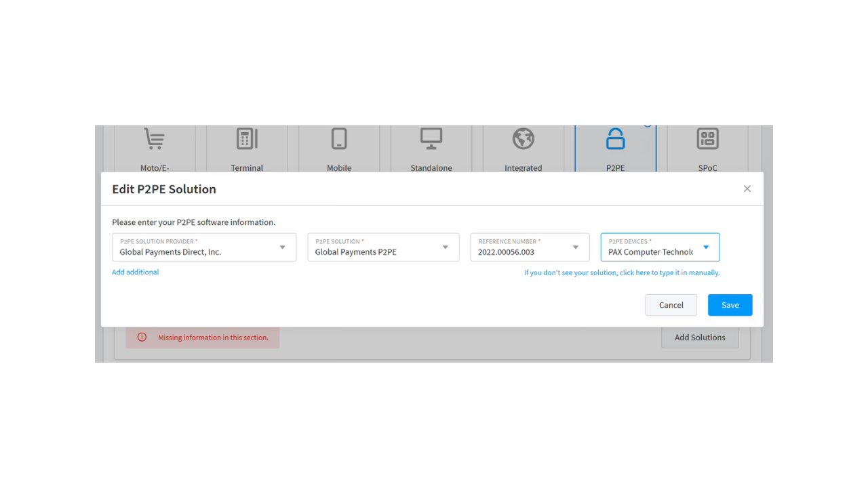Choose the Terminal calculator icon
The width and height of the screenshot is (868, 488).
tap(247, 138)
